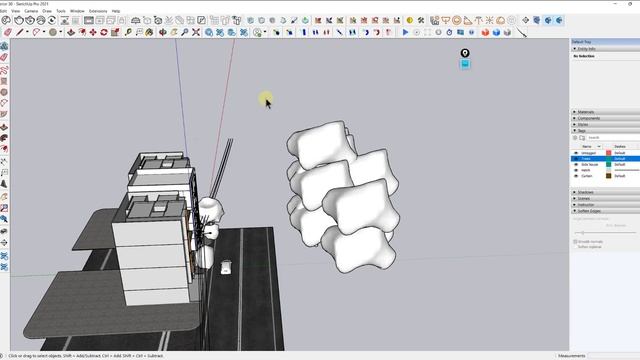Image resolution: width=640 pixels, height=360 pixels.
Task: Open the Extensions menu
Action: coord(98,11)
